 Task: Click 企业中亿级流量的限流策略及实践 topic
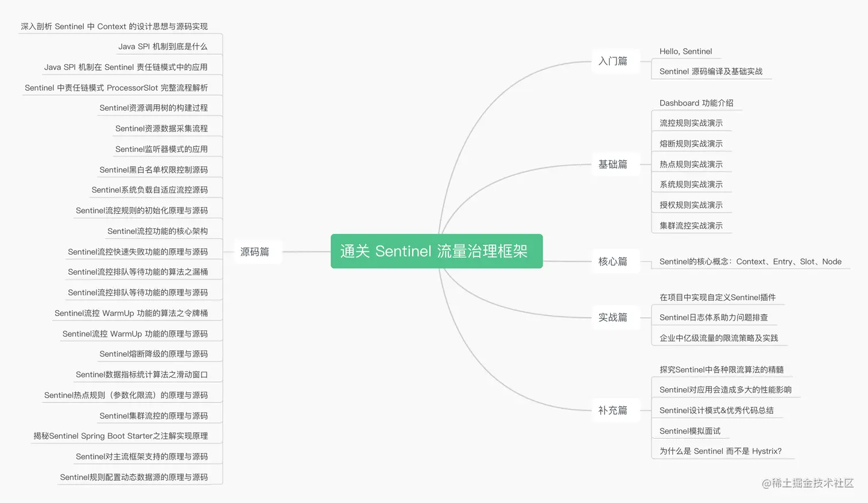pyautogui.click(x=719, y=338)
